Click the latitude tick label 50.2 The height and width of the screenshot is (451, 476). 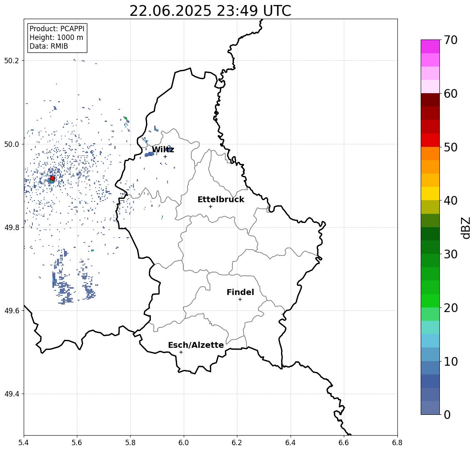click(x=12, y=60)
